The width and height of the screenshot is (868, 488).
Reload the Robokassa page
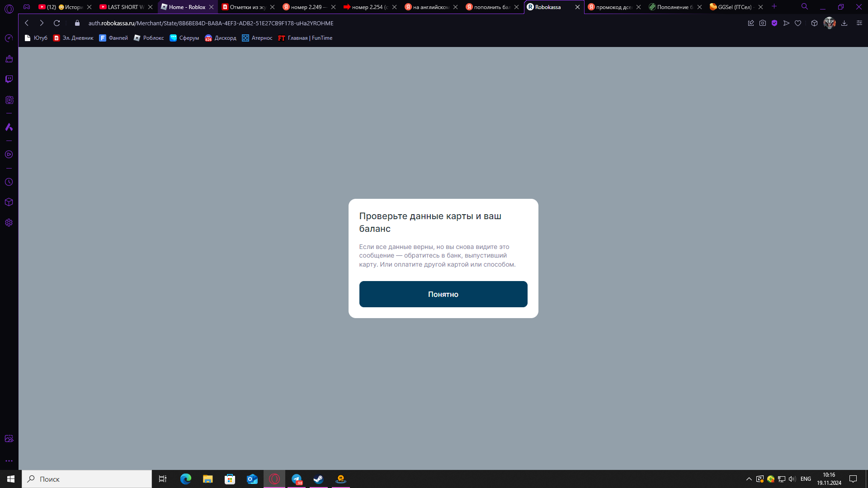tap(57, 23)
